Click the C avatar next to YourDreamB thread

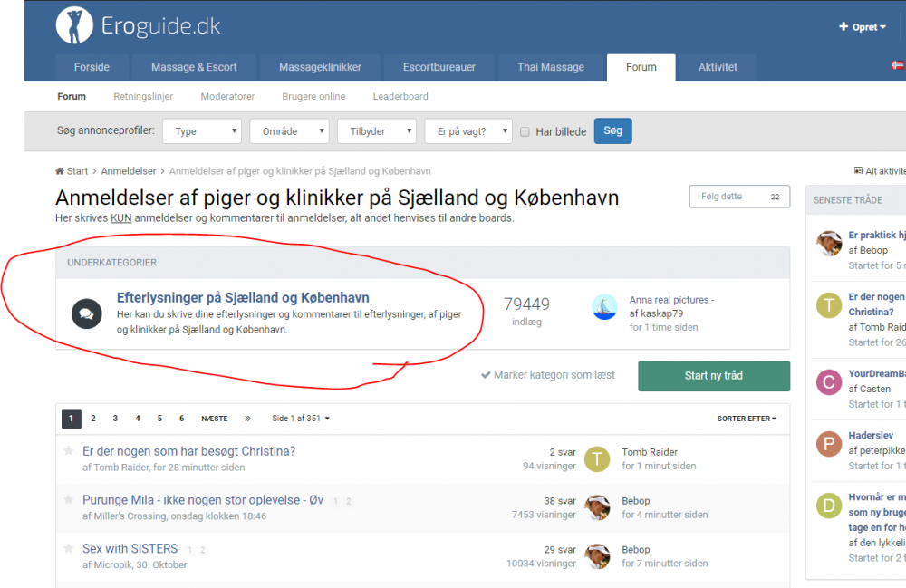tap(829, 381)
